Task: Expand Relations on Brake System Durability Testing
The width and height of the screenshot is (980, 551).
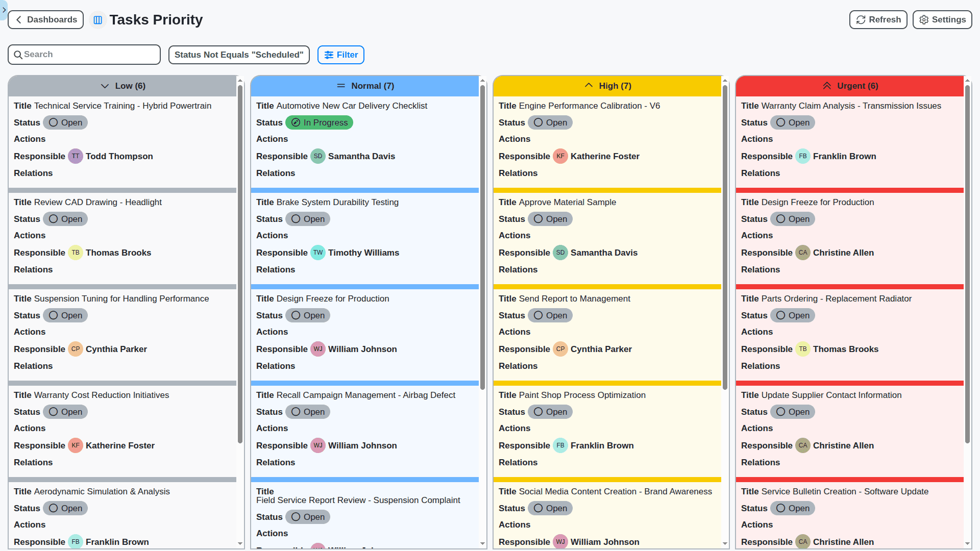Action: (x=275, y=269)
